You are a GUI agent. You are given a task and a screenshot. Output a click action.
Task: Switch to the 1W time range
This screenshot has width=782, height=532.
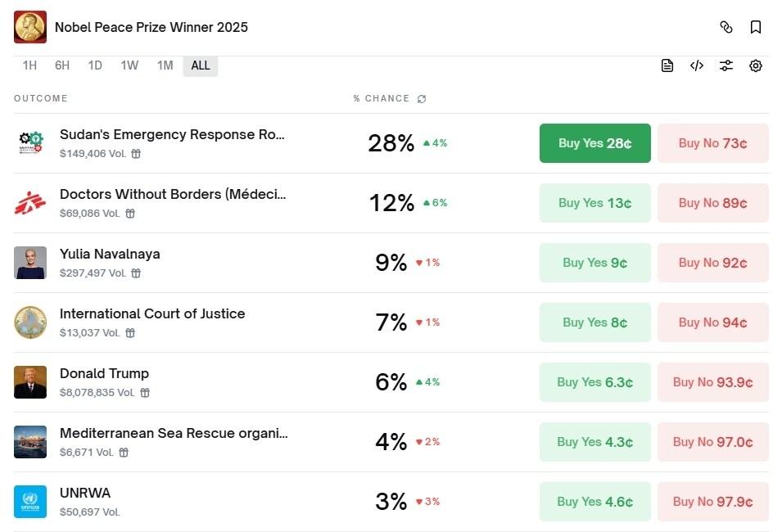coord(129,65)
